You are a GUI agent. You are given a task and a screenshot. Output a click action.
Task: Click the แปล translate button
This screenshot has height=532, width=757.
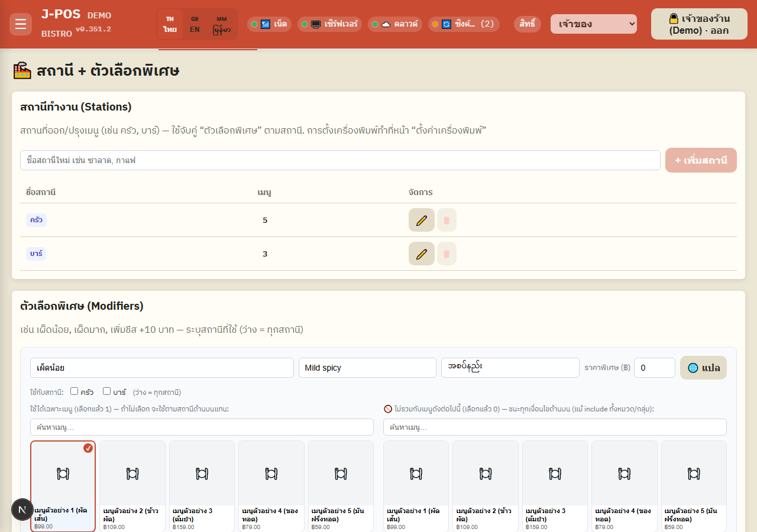tap(703, 368)
